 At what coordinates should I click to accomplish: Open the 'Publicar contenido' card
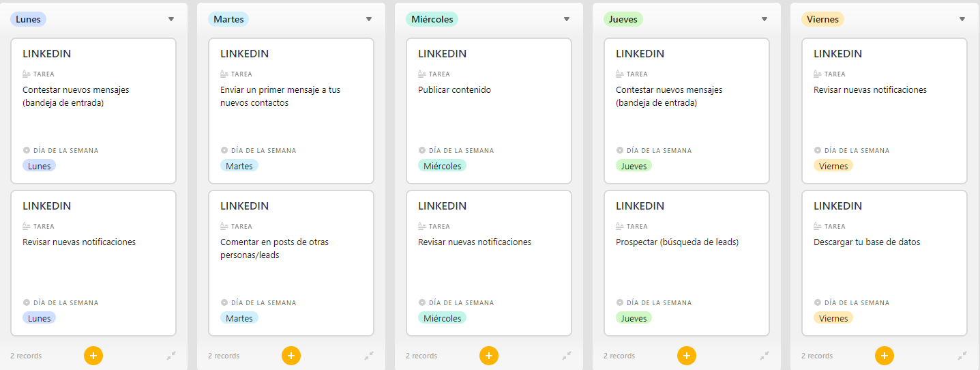point(489,111)
